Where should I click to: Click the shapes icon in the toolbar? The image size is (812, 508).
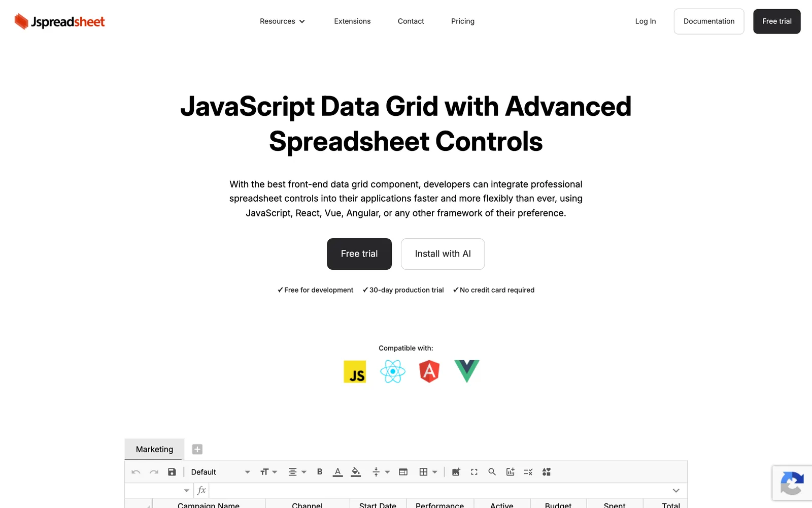547,472
